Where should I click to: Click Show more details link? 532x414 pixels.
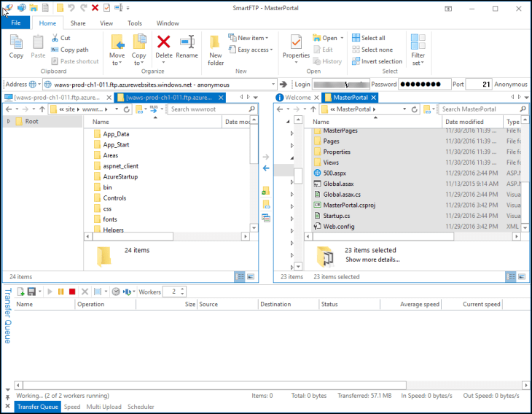tap(372, 259)
